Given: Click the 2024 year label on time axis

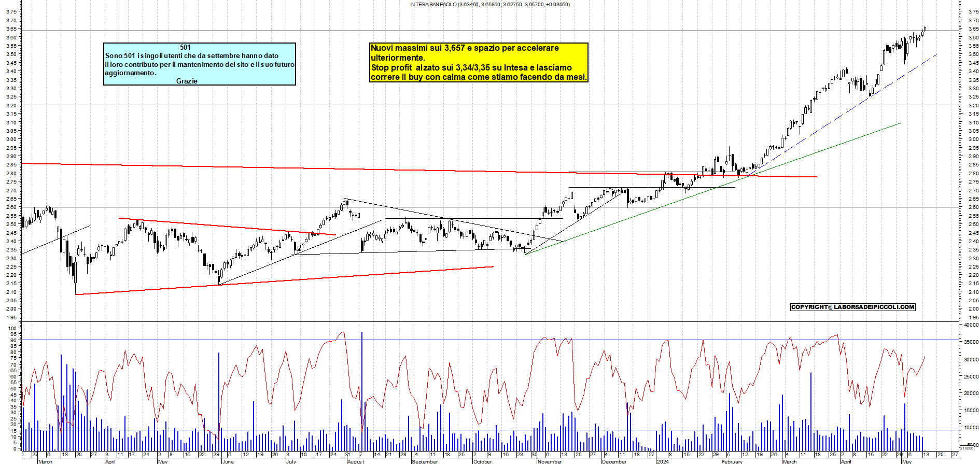Looking at the screenshot, I should click(662, 461).
